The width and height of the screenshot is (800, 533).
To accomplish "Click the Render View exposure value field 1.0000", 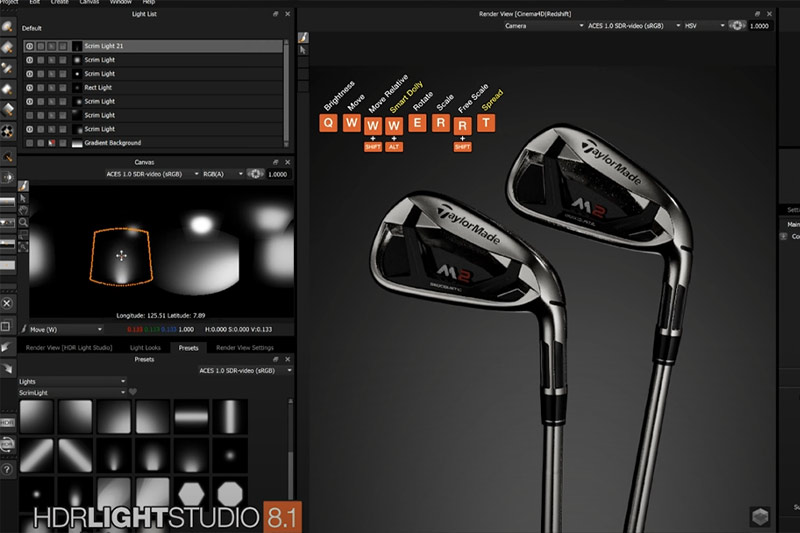I will [759, 26].
